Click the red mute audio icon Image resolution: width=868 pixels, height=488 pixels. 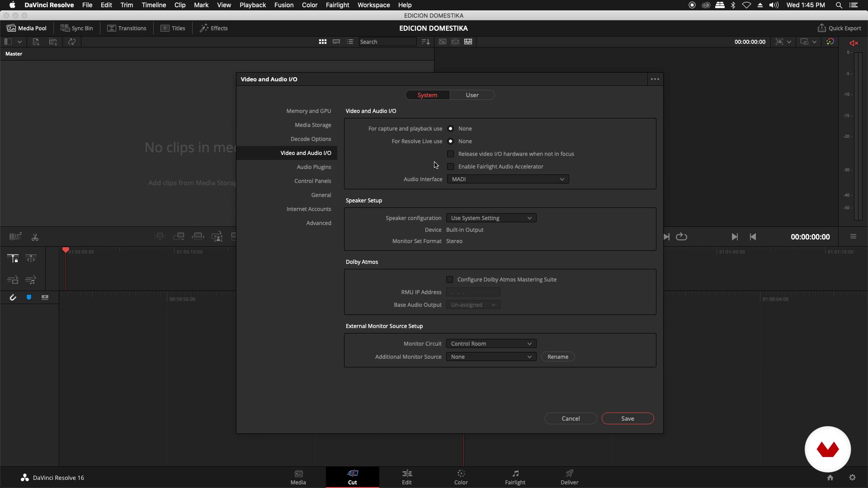(x=854, y=43)
